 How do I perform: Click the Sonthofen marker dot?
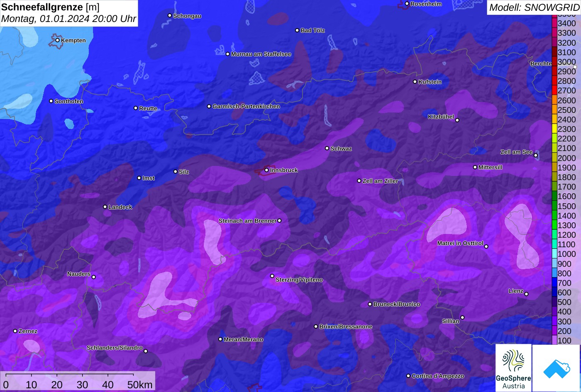pos(51,101)
